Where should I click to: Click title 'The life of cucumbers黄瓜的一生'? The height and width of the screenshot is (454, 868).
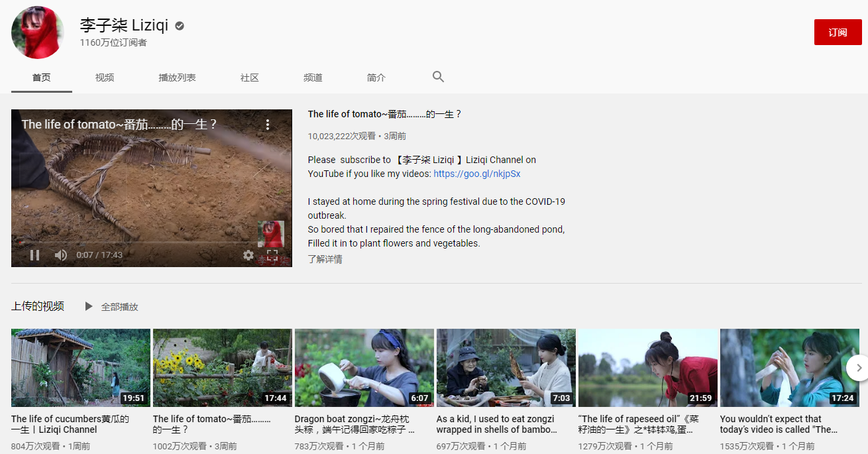coord(70,424)
